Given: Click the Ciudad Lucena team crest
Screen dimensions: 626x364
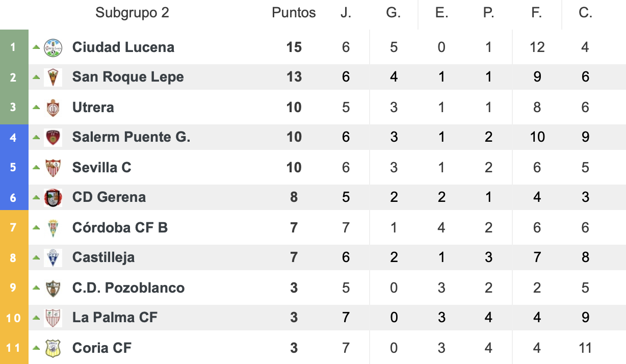Looking at the screenshot, I should click(53, 47).
